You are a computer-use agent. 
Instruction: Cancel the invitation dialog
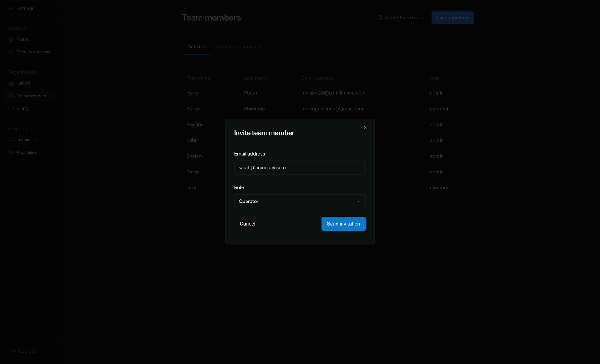pyautogui.click(x=247, y=224)
